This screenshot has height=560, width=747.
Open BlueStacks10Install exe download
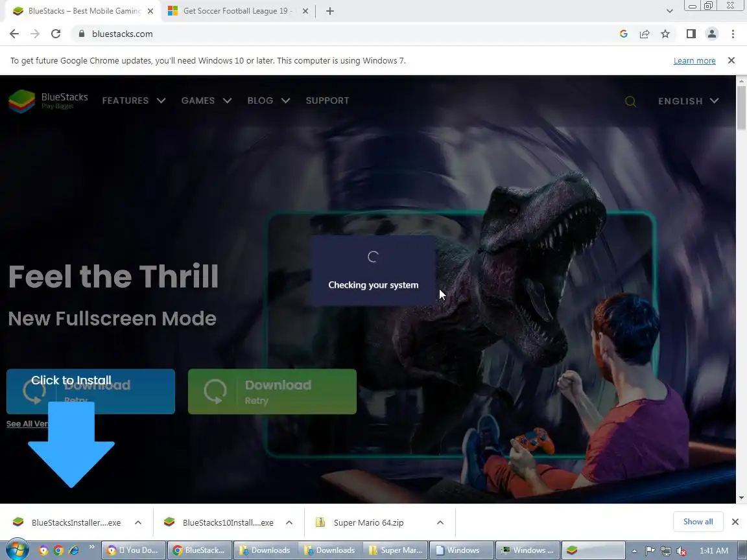[x=228, y=522]
